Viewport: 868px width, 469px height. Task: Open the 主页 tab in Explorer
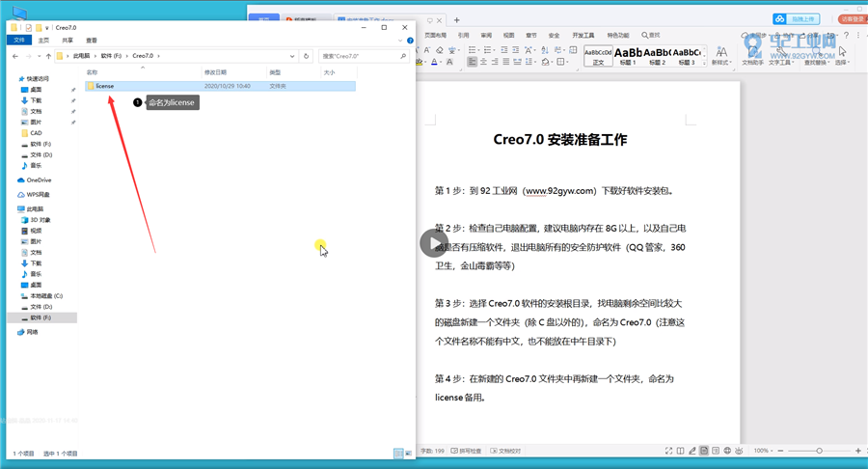pyautogui.click(x=43, y=41)
